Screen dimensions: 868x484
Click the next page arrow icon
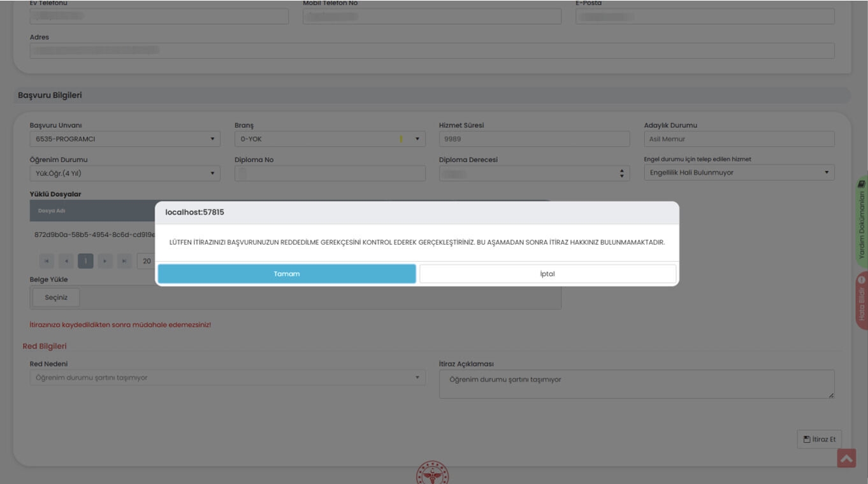105,261
